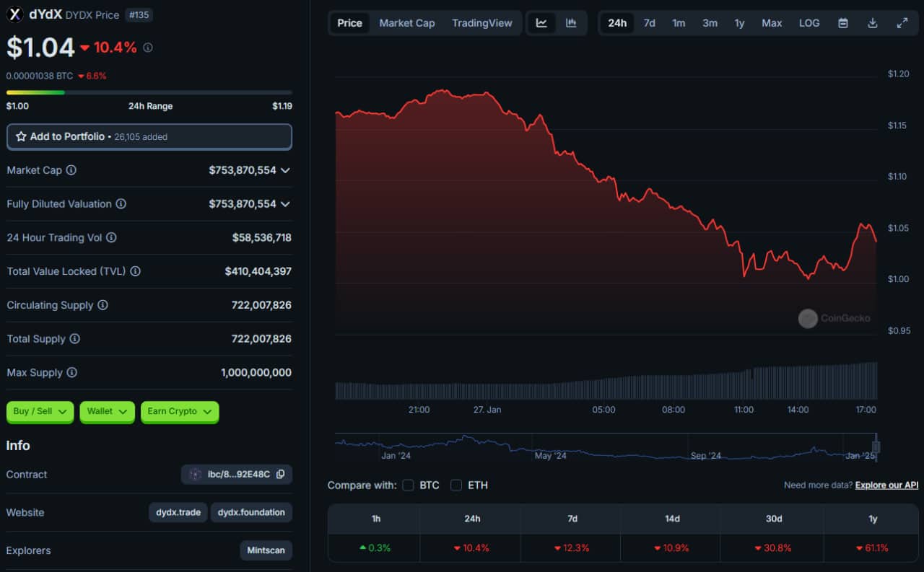The height and width of the screenshot is (572, 924).
Task: Click the 24h Range progress bar
Action: [149, 92]
